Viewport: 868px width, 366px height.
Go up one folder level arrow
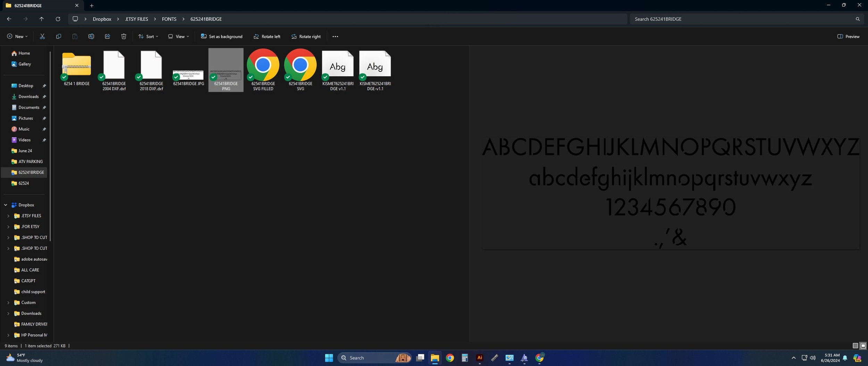(x=41, y=19)
